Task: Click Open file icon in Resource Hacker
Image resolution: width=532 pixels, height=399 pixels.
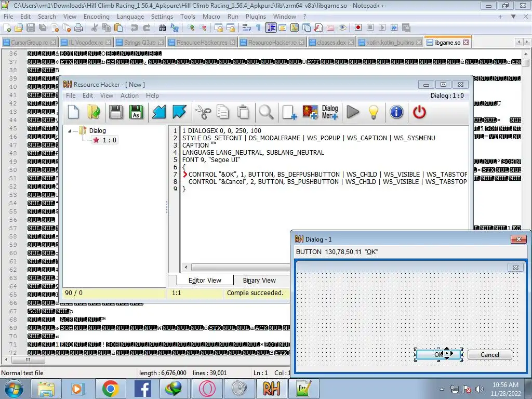Action: [94, 112]
